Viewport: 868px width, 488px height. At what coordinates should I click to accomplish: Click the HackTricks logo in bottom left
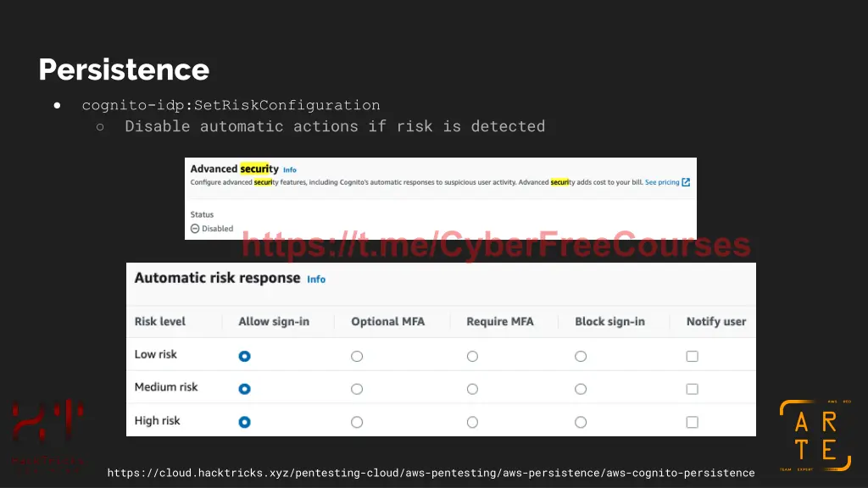click(x=47, y=436)
